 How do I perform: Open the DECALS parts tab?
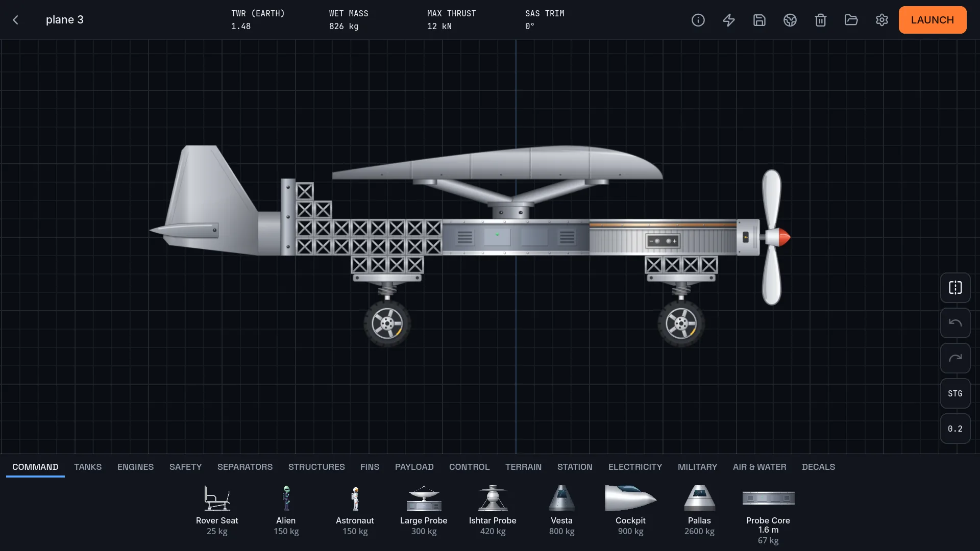click(818, 467)
